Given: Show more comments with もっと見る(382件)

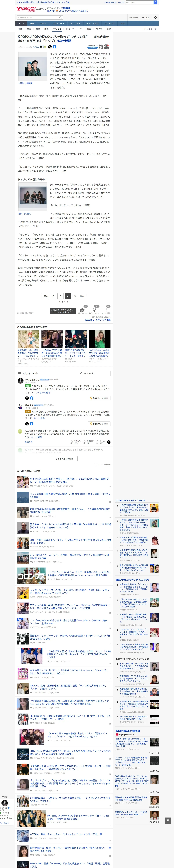Looking at the screenshot, I should pyautogui.click(x=64, y=459).
